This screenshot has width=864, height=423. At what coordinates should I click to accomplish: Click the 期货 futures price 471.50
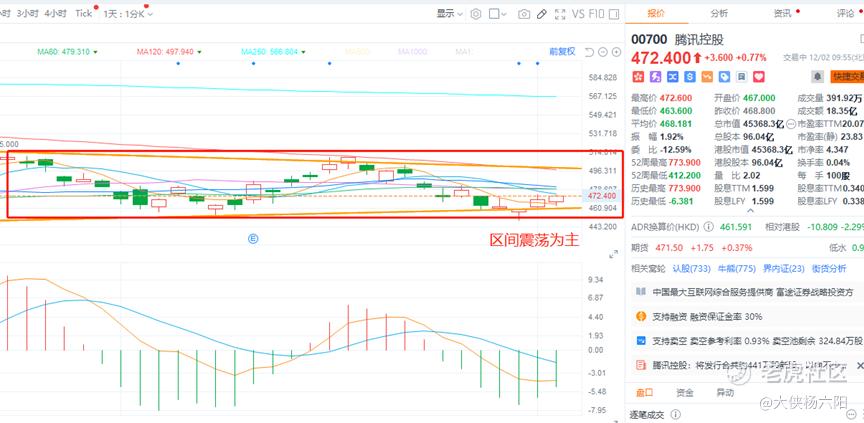[668, 248]
